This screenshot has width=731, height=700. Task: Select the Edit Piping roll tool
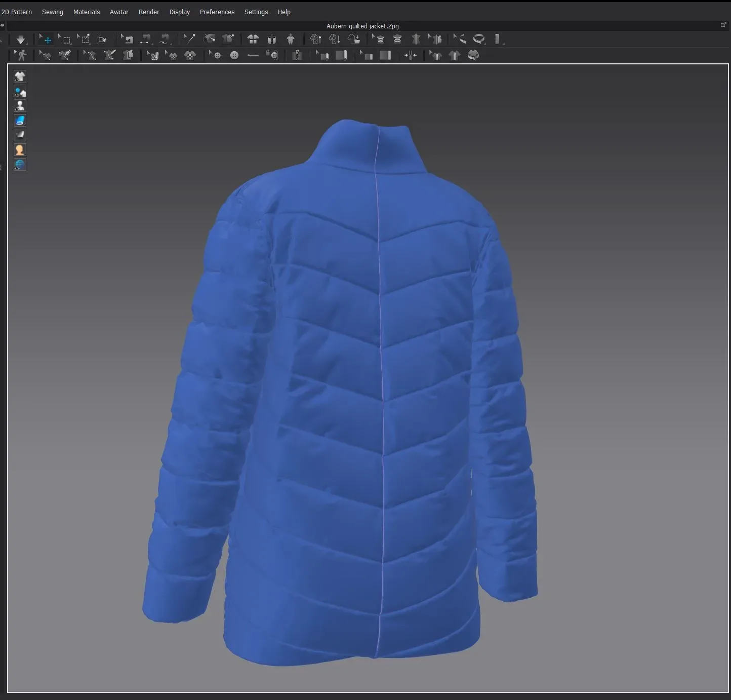point(322,55)
